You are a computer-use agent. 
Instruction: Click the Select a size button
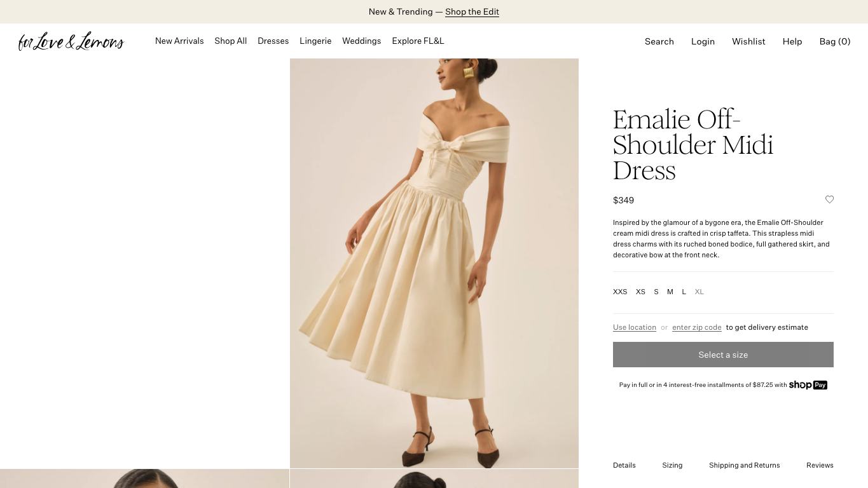coord(723,355)
